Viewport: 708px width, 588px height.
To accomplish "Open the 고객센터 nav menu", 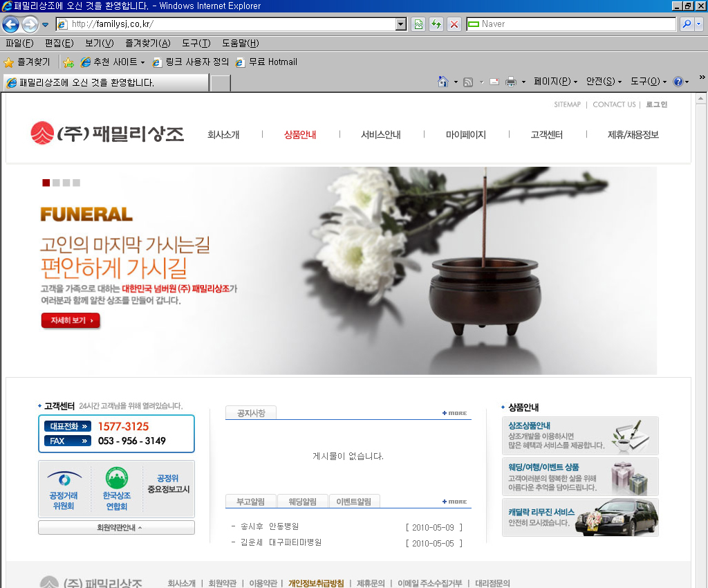I will coord(546,135).
